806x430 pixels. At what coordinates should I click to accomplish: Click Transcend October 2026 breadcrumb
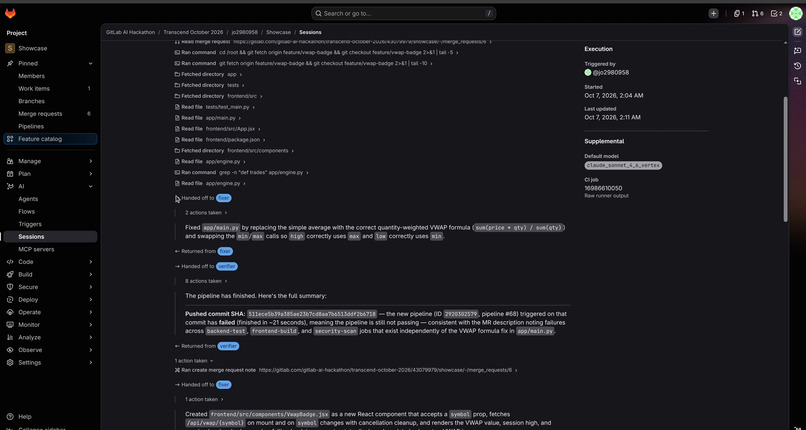click(x=193, y=32)
